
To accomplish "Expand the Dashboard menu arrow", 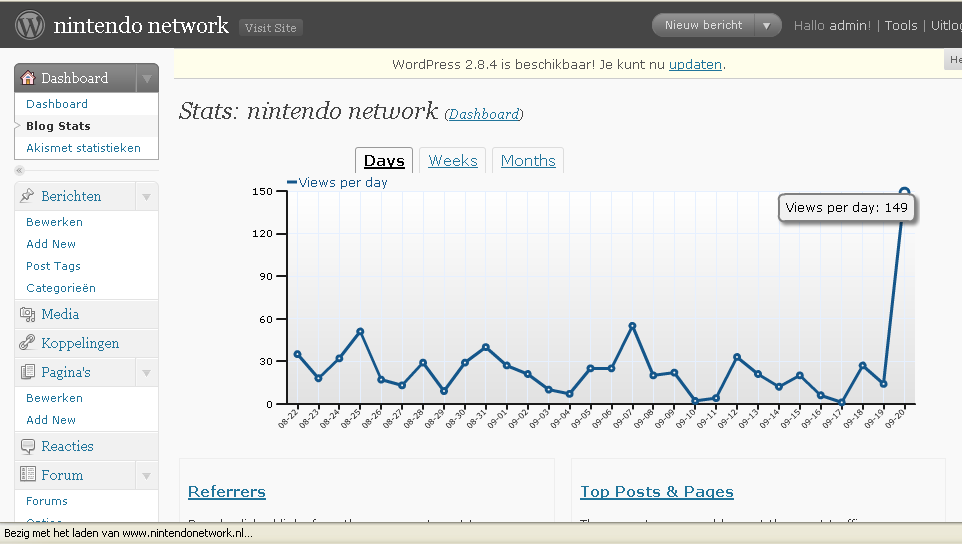I will click(x=147, y=79).
